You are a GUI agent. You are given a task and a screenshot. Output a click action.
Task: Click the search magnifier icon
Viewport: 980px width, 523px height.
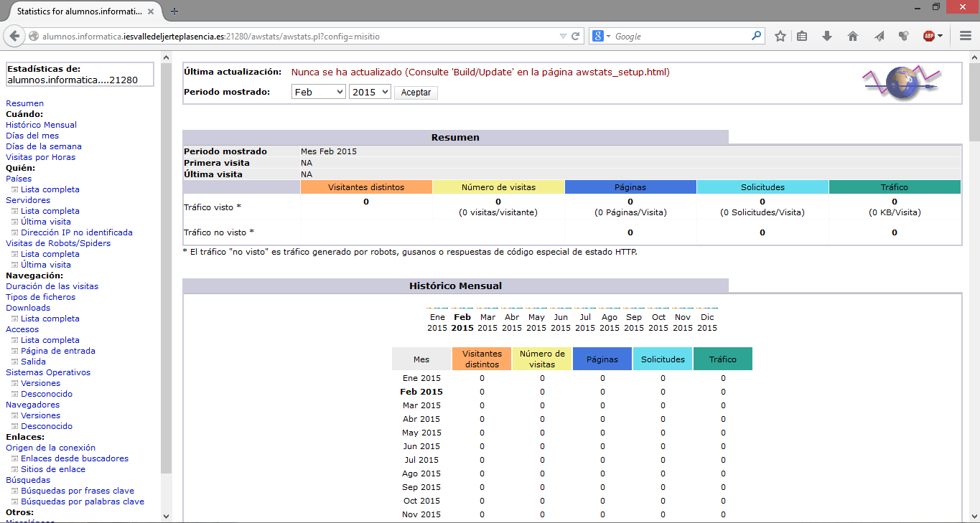[x=756, y=36]
